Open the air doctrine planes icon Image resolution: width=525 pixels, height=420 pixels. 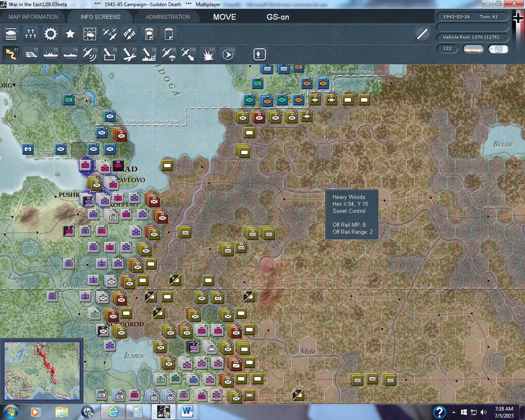tap(110, 34)
